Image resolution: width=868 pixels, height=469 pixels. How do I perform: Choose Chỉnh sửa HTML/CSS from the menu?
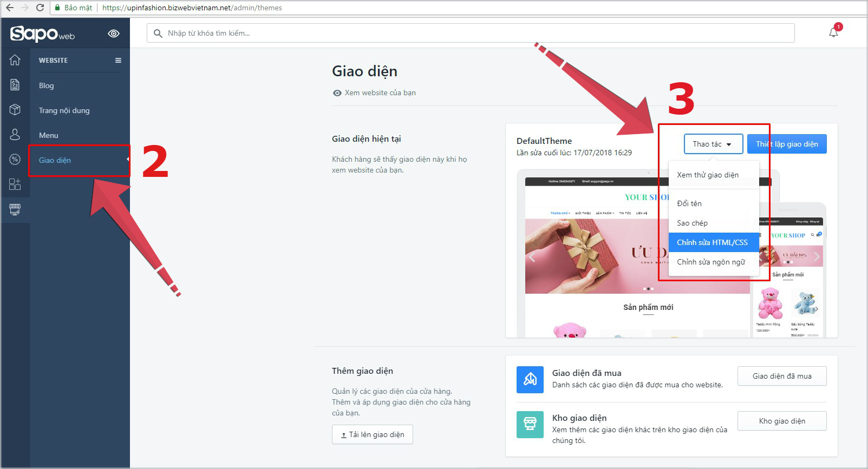(x=712, y=242)
